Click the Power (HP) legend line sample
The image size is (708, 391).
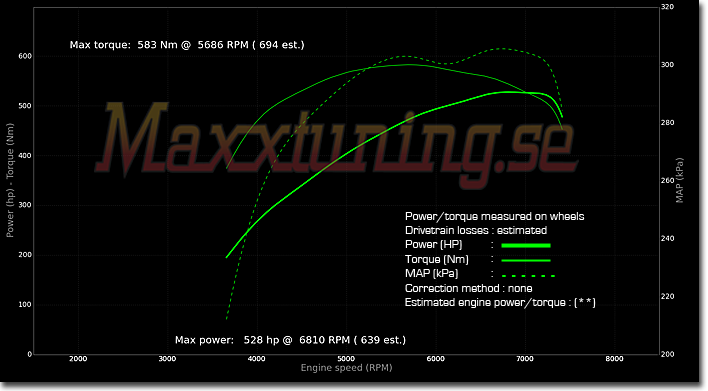pyautogui.click(x=526, y=246)
